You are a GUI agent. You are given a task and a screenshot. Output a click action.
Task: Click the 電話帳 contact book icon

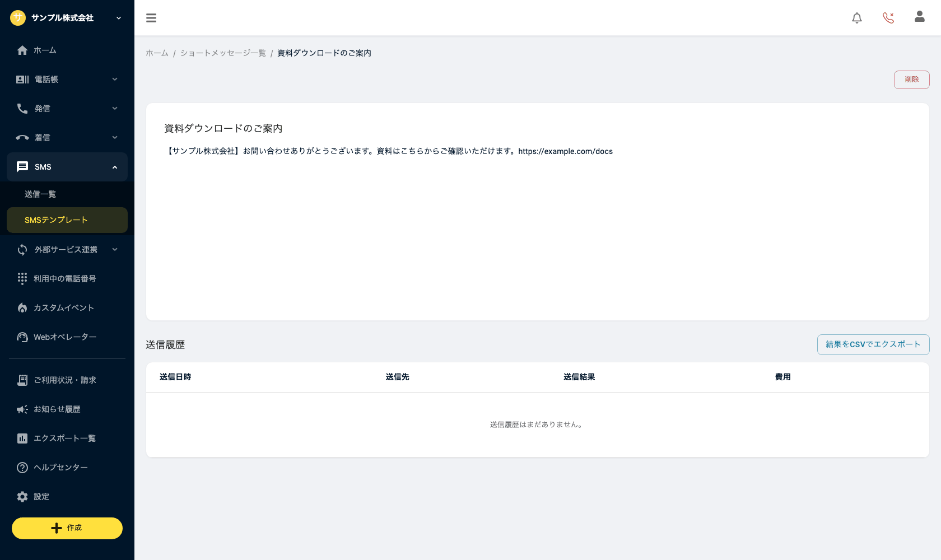[x=22, y=80]
